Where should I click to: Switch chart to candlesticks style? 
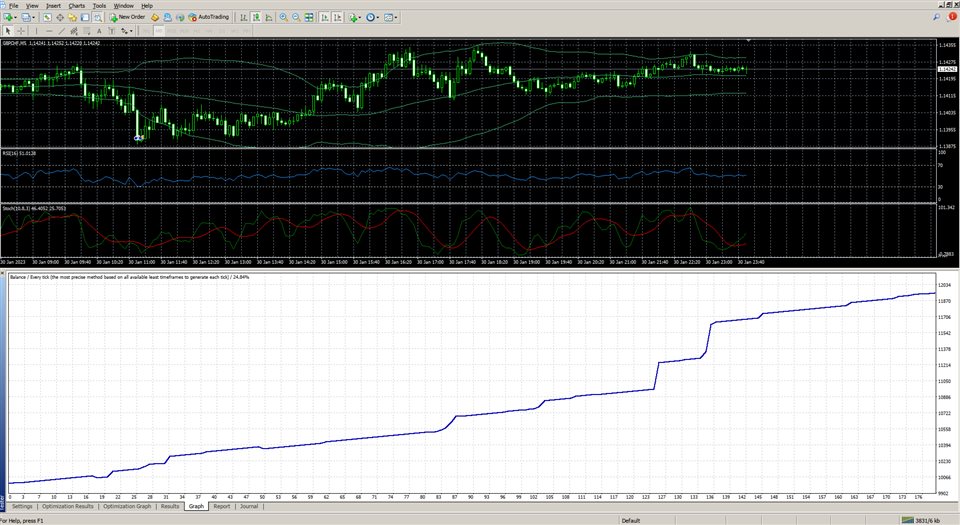click(x=256, y=17)
